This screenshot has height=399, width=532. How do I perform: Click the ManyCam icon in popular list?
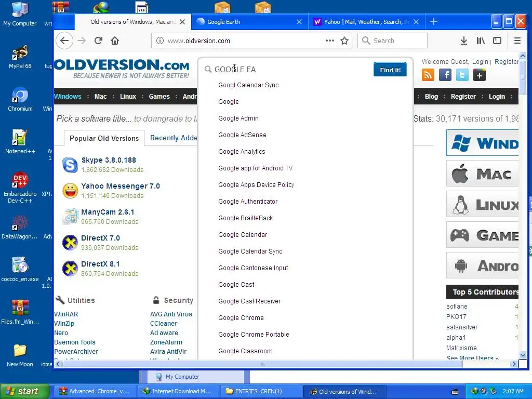click(70, 217)
